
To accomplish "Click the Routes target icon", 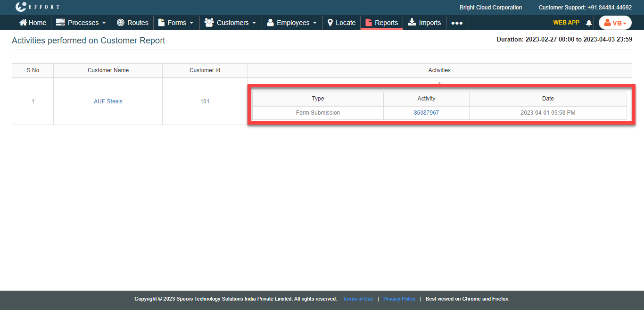I will 121,23.
